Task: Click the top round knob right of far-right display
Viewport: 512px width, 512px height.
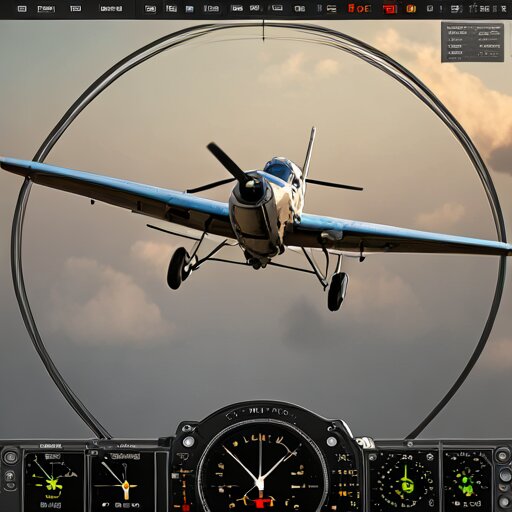Action: (x=502, y=455)
